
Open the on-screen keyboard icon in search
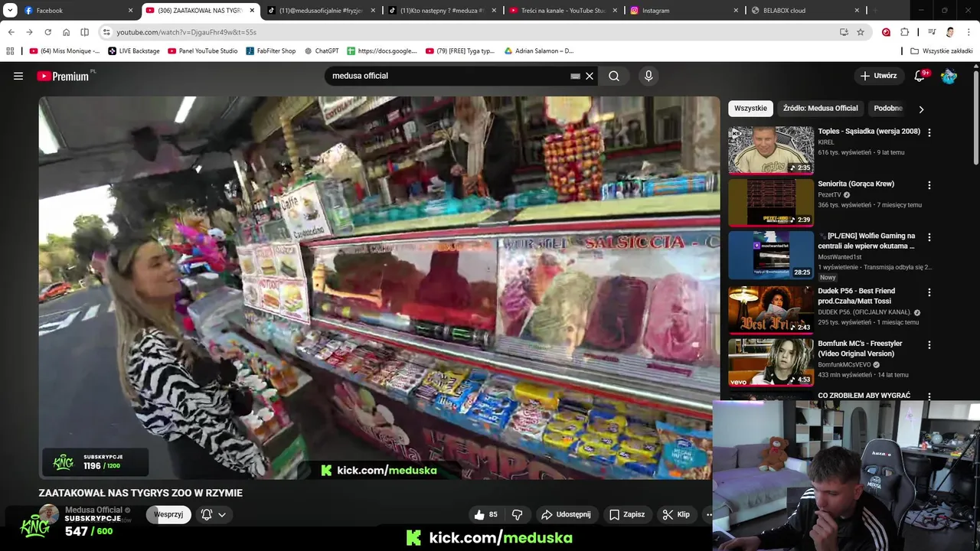(575, 76)
